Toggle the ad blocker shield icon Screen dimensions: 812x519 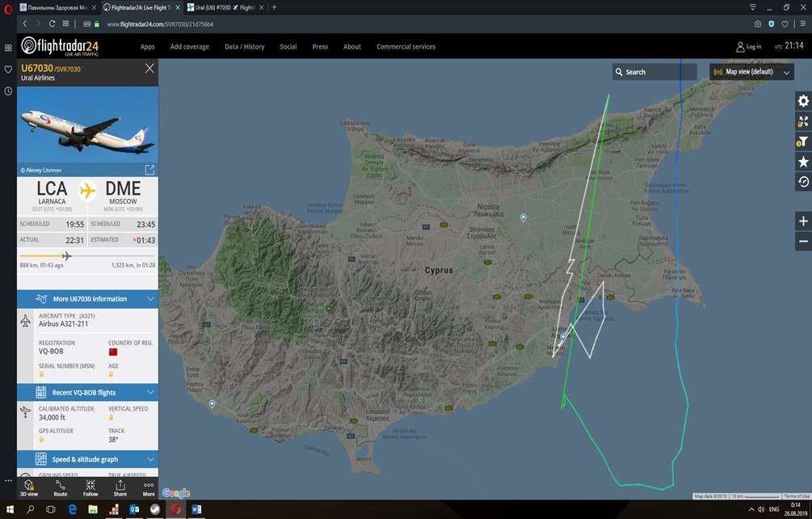coord(771,23)
